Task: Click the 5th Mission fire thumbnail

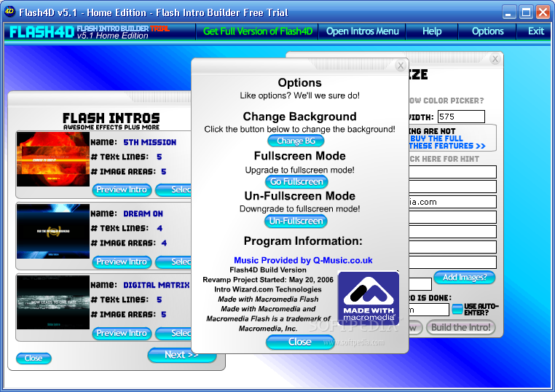Action: [x=53, y=160]
